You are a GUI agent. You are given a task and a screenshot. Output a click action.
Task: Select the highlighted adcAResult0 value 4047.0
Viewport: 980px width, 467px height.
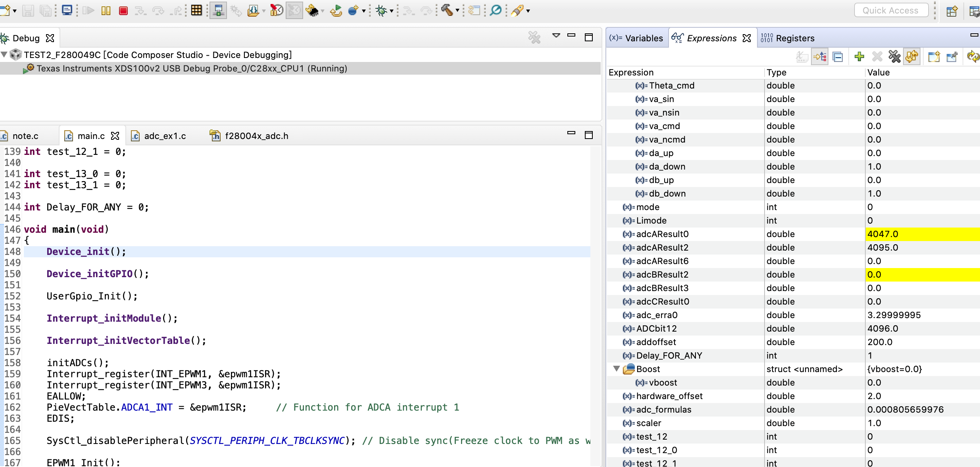pos(882,234)
